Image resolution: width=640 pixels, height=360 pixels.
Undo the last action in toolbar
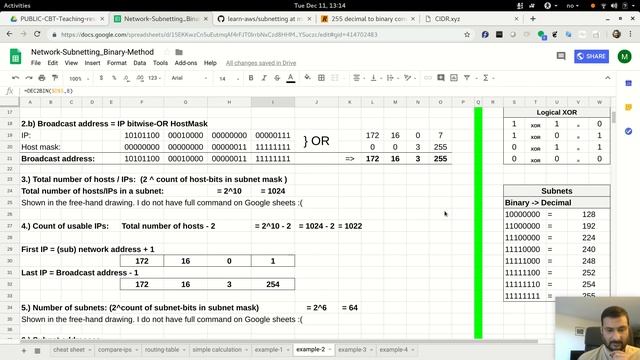tap(16, 78)
